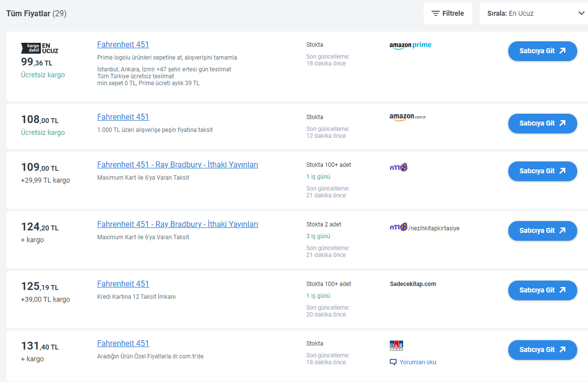This screenshot has width=588, height=382.
Task: Click the 'kargo dahil En Ucuz' badge
Action: tap(39, 48)
